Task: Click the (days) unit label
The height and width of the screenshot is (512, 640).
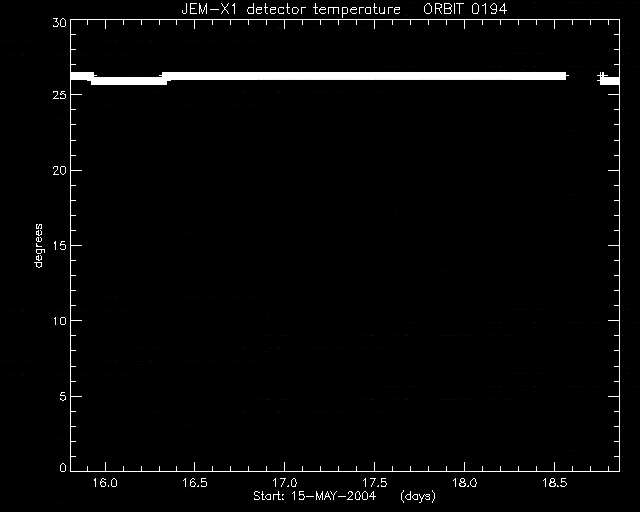Action: [x=418, y=496]
